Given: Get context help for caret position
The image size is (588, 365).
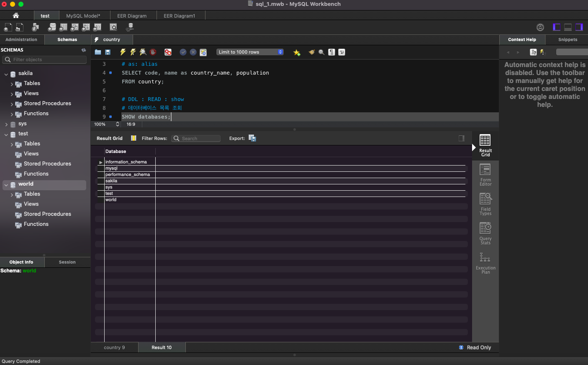Looking at the screenshot, I should point(533,52).
